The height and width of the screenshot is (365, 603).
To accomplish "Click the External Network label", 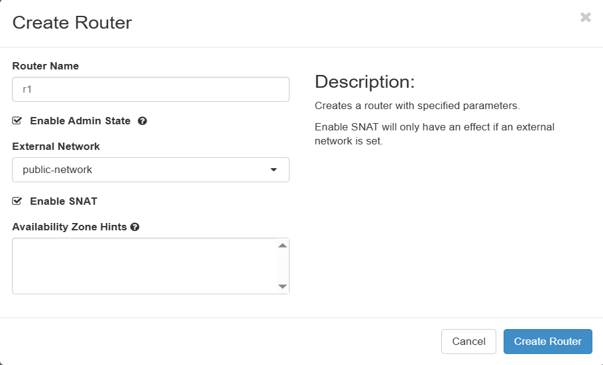I will click(56, 146).
